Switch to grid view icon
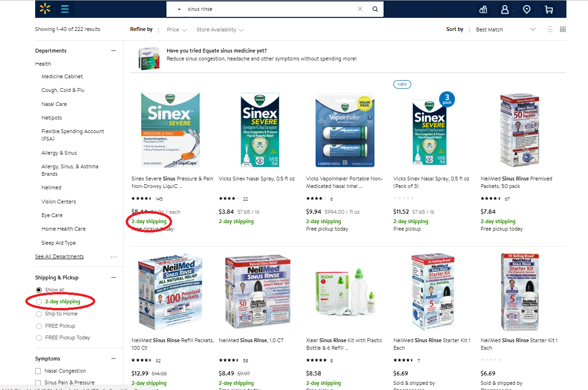588x390 pixels. (563, 29)
